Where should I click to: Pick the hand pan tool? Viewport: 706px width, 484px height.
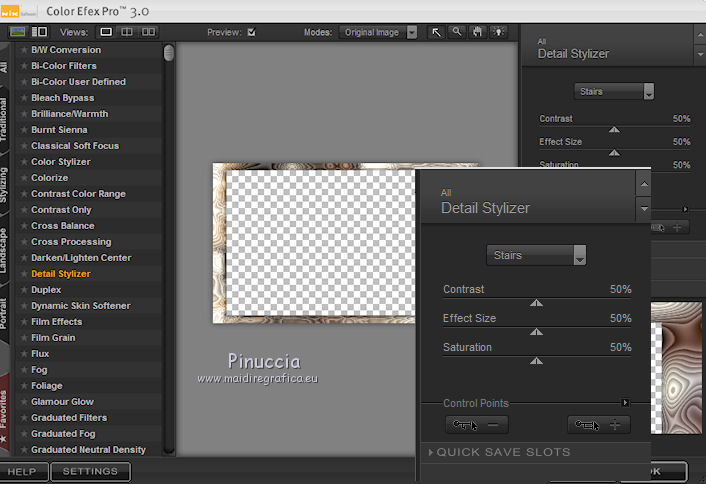476,32
